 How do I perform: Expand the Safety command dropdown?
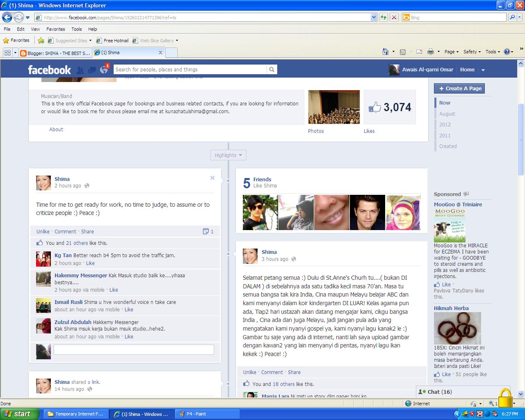coord(472,52)
